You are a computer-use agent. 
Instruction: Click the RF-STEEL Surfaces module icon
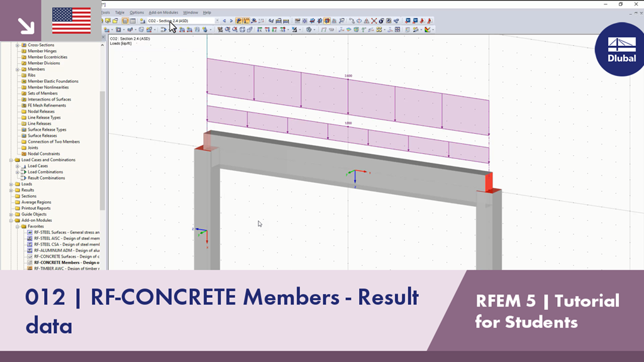[x=30, y=233]
